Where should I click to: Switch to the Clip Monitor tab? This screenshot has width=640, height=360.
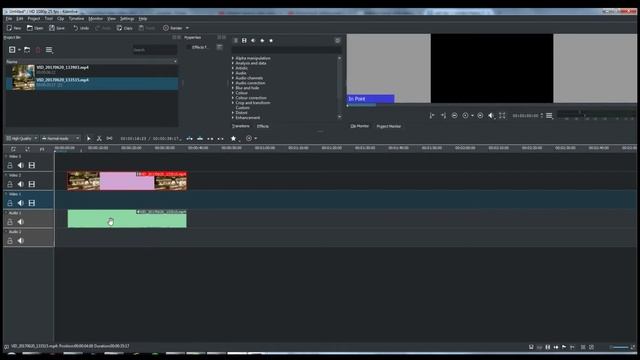(x=360, y=126)
